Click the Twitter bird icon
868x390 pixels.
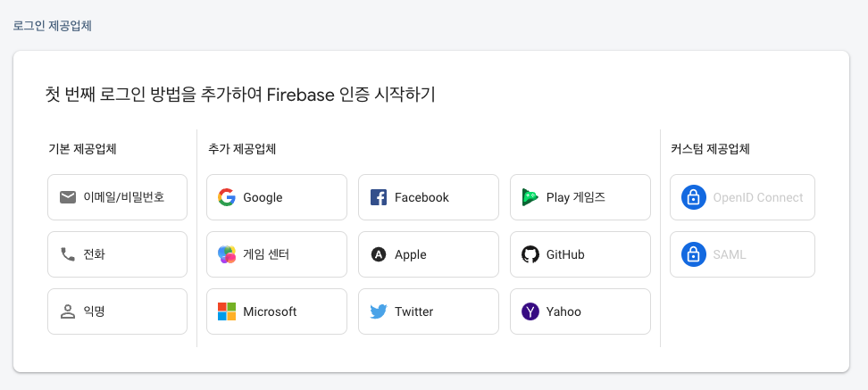(x=378, y=312)
